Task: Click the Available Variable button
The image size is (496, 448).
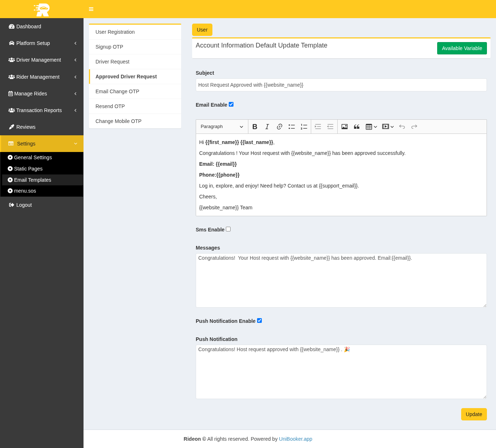Action: [462, 48]
